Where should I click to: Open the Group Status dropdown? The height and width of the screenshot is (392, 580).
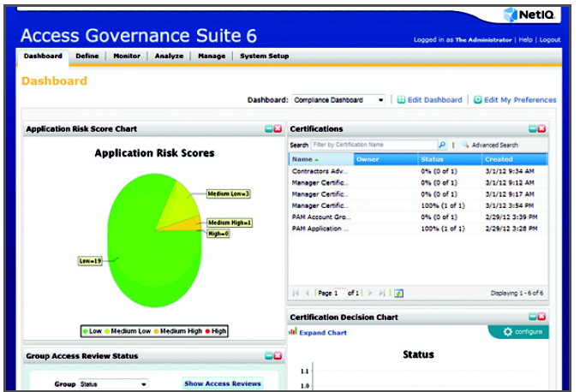coord(113,384)
